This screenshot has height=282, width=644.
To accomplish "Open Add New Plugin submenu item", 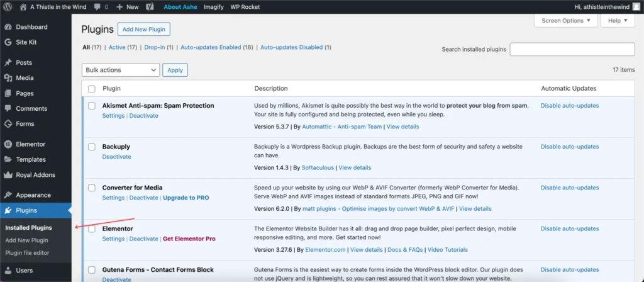I will tap(26, 240).
